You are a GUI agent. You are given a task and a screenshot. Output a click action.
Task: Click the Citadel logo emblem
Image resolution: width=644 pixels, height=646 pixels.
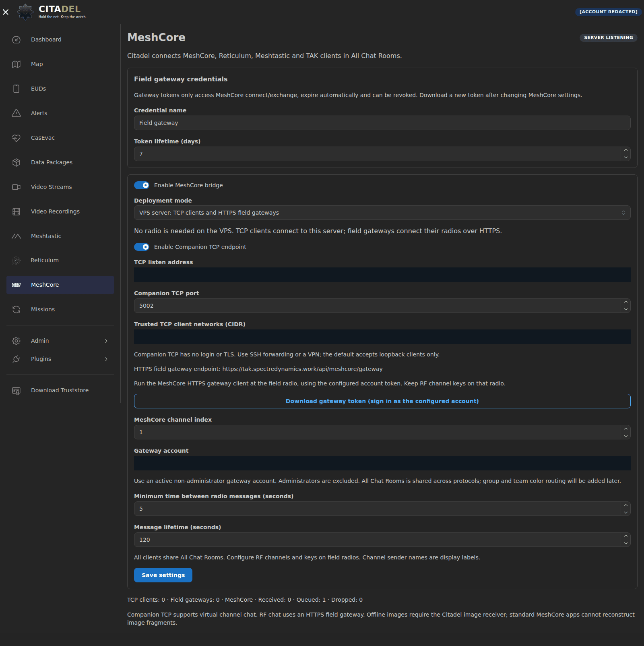coord(25,12)
